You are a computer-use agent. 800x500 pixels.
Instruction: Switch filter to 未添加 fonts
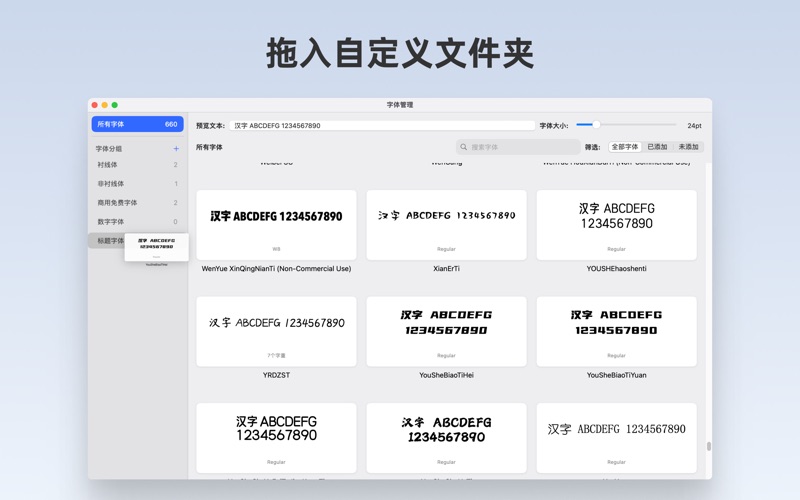688,147
